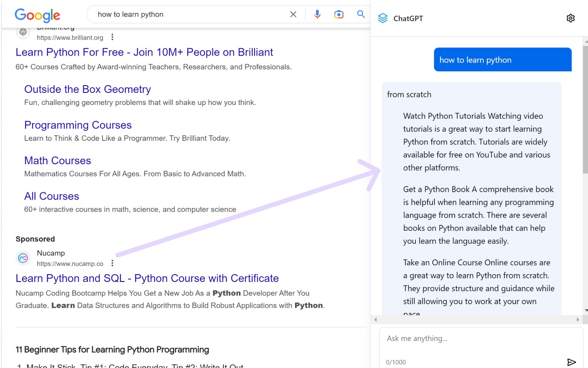The width and height of the screenshot is (588, 368).
Task: Open 'Learn Python and SQL' Nucamp link
Action: [x=147, y=278]
